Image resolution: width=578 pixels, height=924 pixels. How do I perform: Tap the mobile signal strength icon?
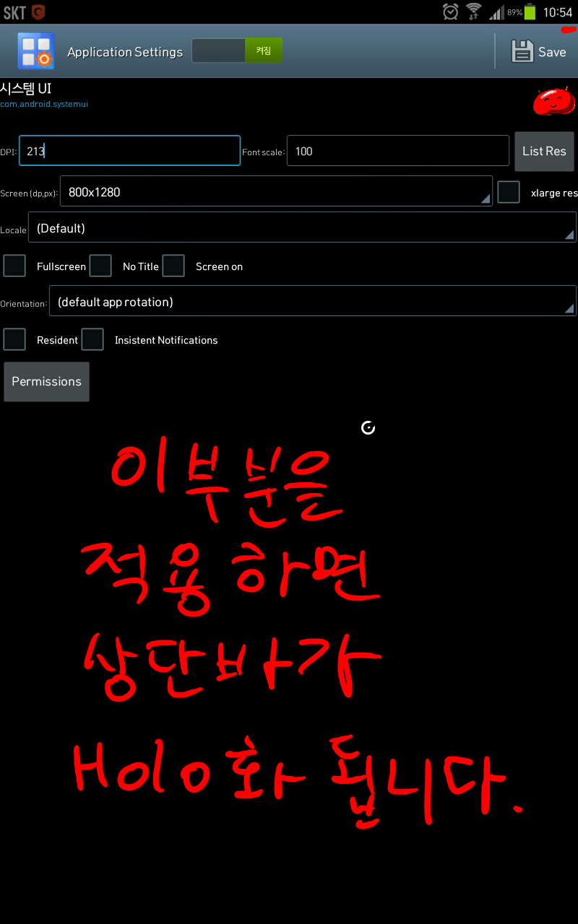pos(496,12)
